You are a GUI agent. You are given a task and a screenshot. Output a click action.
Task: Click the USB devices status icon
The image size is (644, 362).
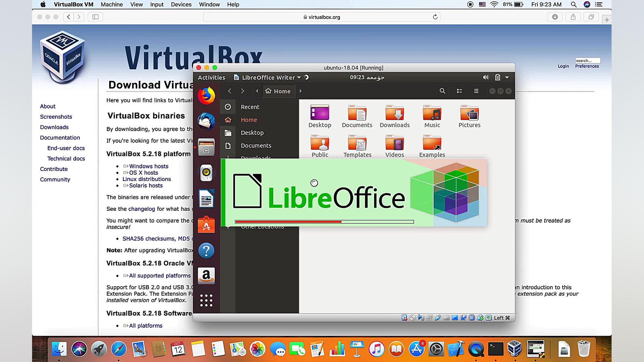coord(438,318)
